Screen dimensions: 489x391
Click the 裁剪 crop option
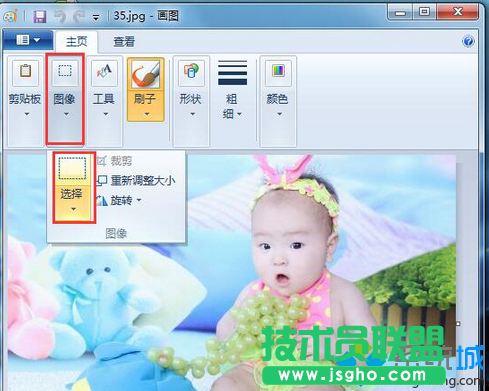(115, 161)
